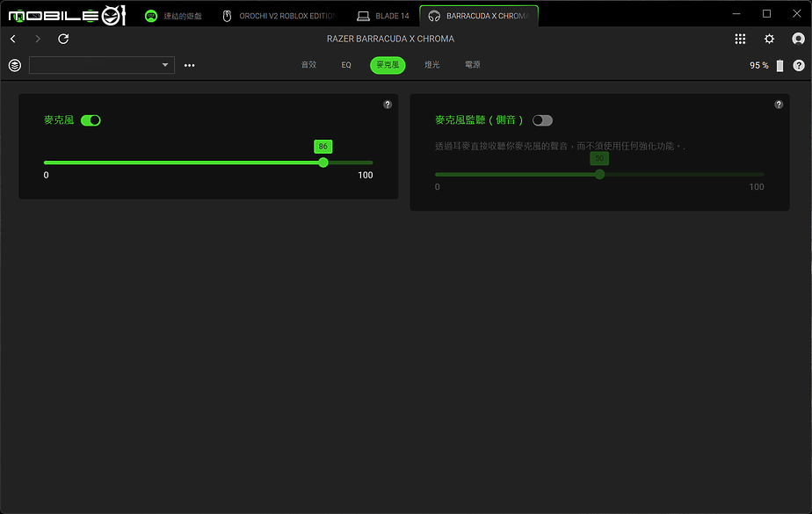Image resolution: width=812 pixels, height=514 pixels.
Task: Click laptop icon on Blade 14 tab
Action: tap(363, 16)
